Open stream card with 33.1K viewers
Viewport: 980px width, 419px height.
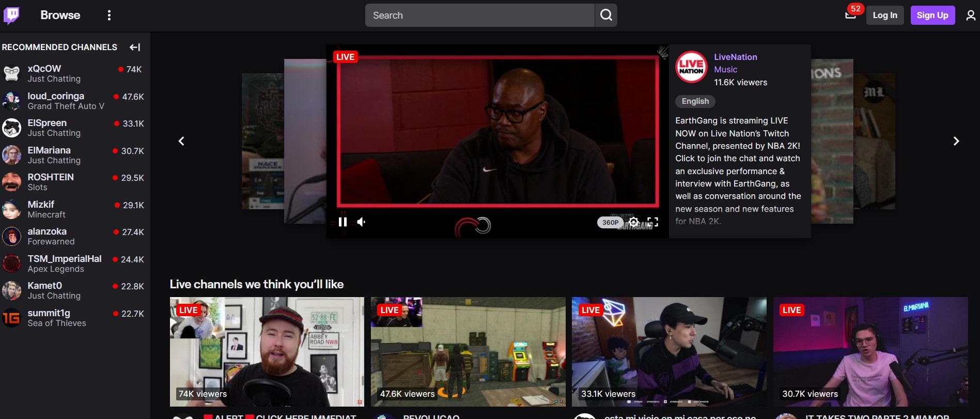[x=669, y=351]
